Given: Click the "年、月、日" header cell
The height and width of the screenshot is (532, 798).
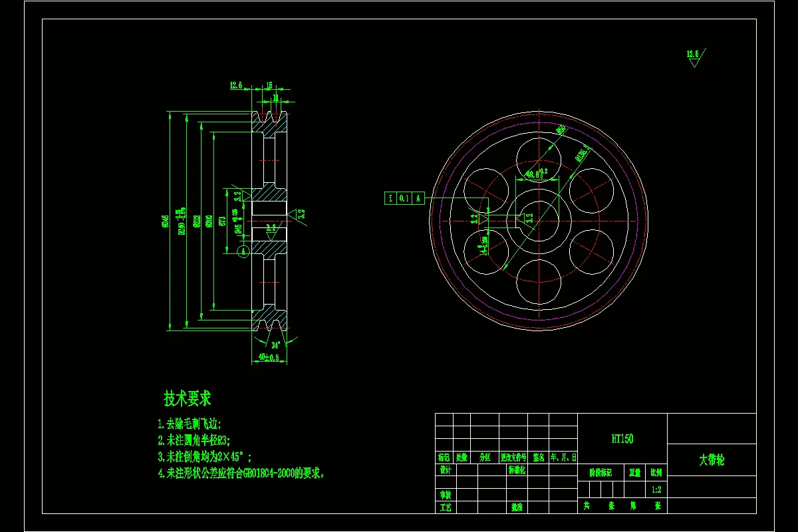Looking at the screenshot, I should point(563,458).
